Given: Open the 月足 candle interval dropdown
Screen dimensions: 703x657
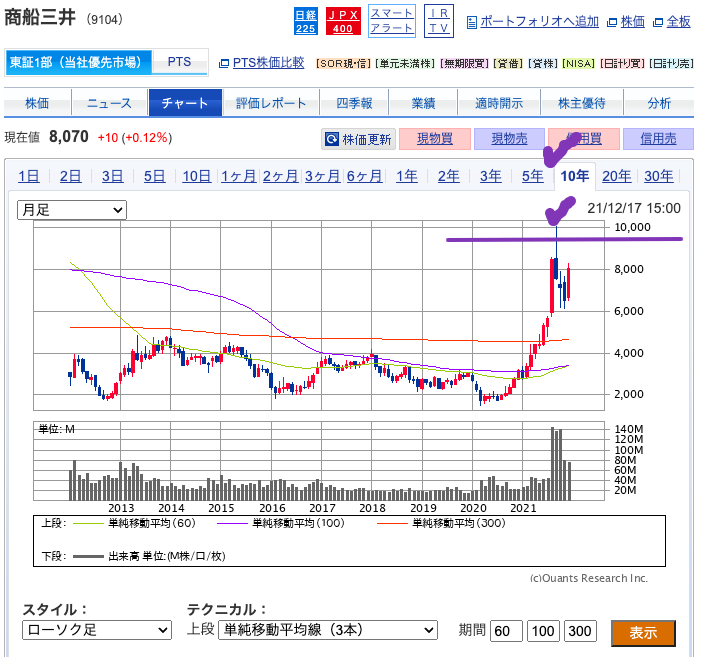Looking at the screenshot, I should 72,210.
